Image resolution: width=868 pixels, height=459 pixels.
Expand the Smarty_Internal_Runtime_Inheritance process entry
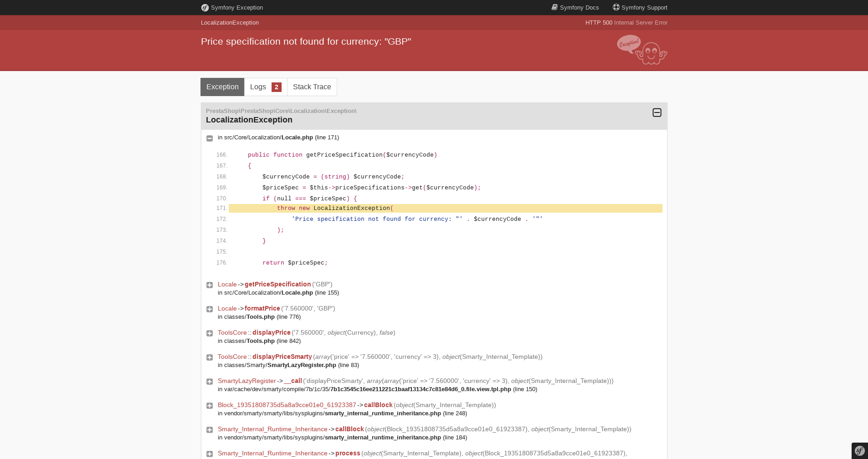point(210,454)
